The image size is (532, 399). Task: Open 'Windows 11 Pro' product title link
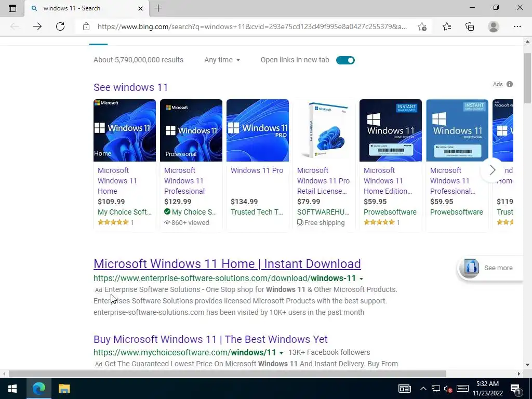pyautogui.click(x=257, y=170)
